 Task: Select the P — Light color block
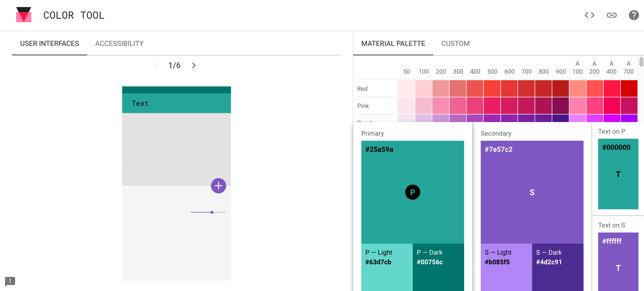click(387, 267)
